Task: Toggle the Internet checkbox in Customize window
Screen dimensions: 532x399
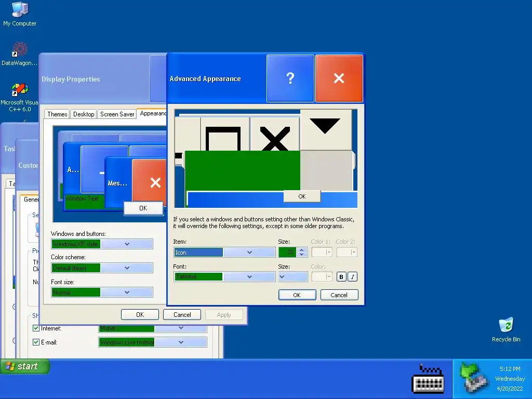Action: (x=36, y=328)
